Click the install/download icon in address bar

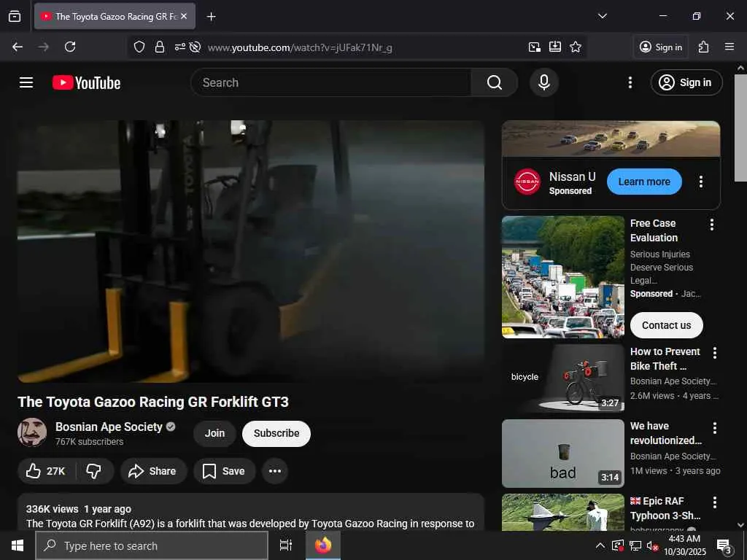(x=555, y=47)
